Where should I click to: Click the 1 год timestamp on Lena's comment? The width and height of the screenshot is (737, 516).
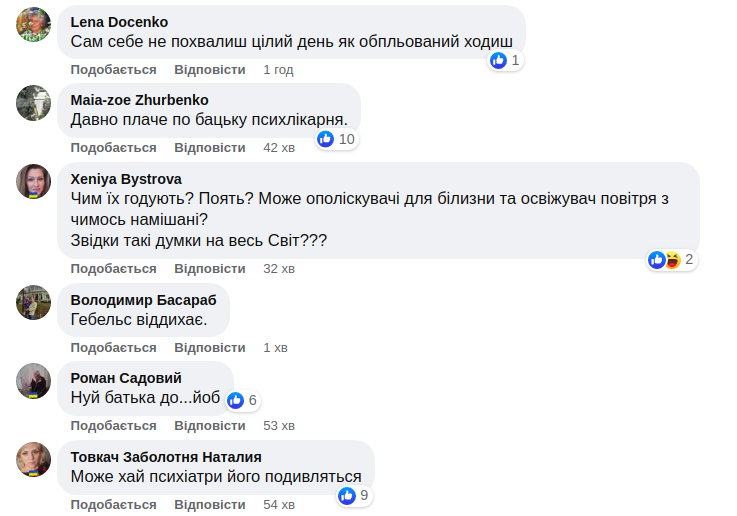(278, 70)
